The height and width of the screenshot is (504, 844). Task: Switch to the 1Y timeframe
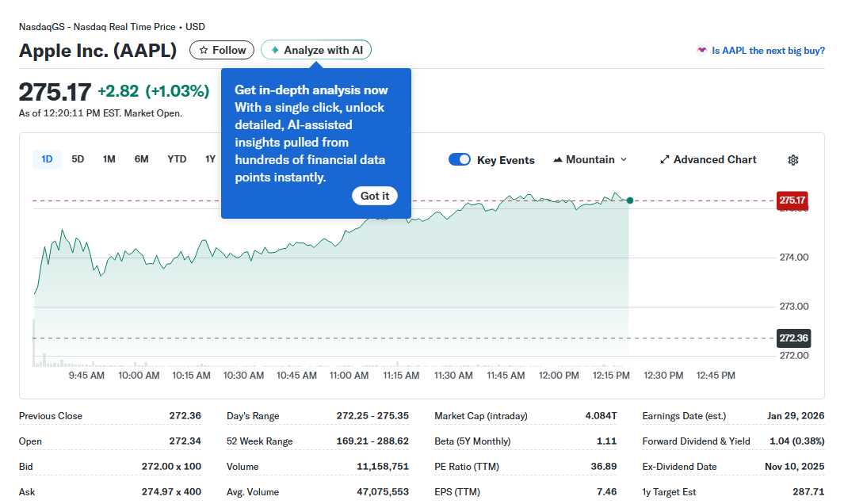(x=210, y=158)
